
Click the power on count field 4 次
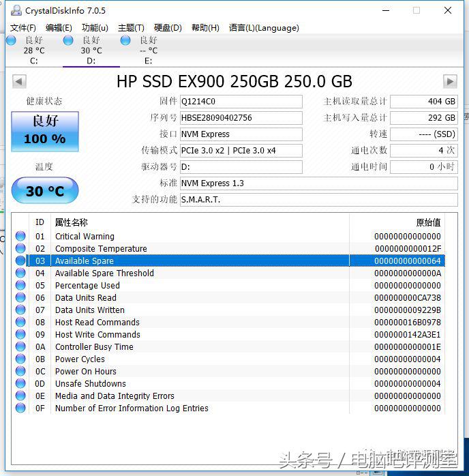pyautogui.click(x=424, y=151)
